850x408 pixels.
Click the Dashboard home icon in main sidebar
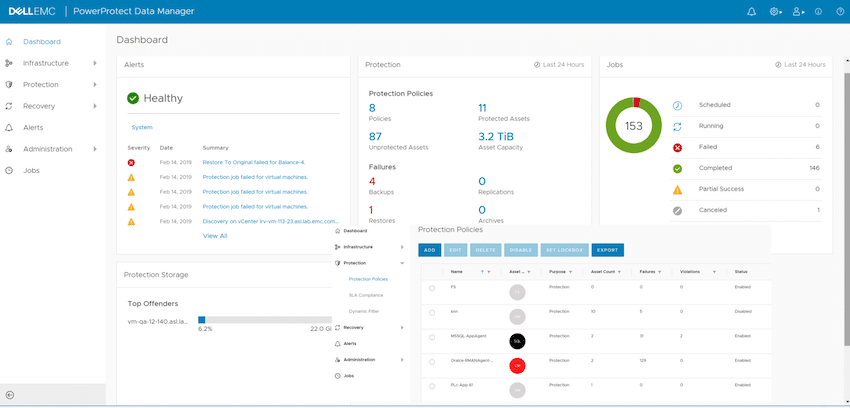(9, 41)
